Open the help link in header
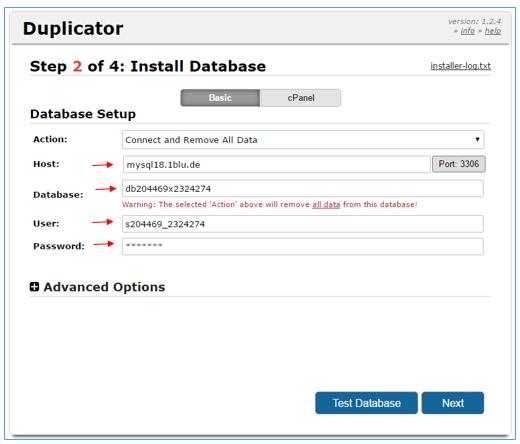This screenshot has width=520, height=444. [493, 31]
